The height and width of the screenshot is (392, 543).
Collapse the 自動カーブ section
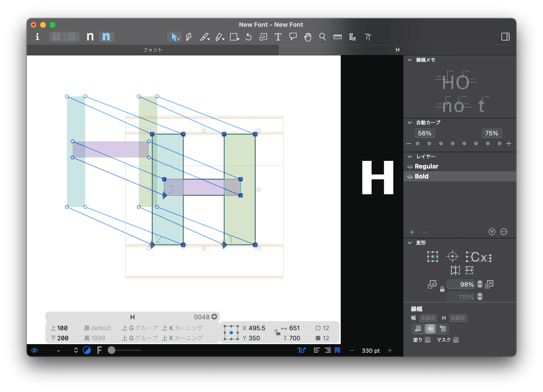tap(410, 123)
